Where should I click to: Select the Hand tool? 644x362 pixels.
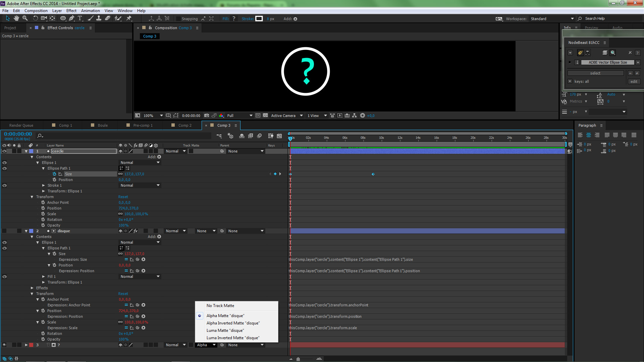16,18
